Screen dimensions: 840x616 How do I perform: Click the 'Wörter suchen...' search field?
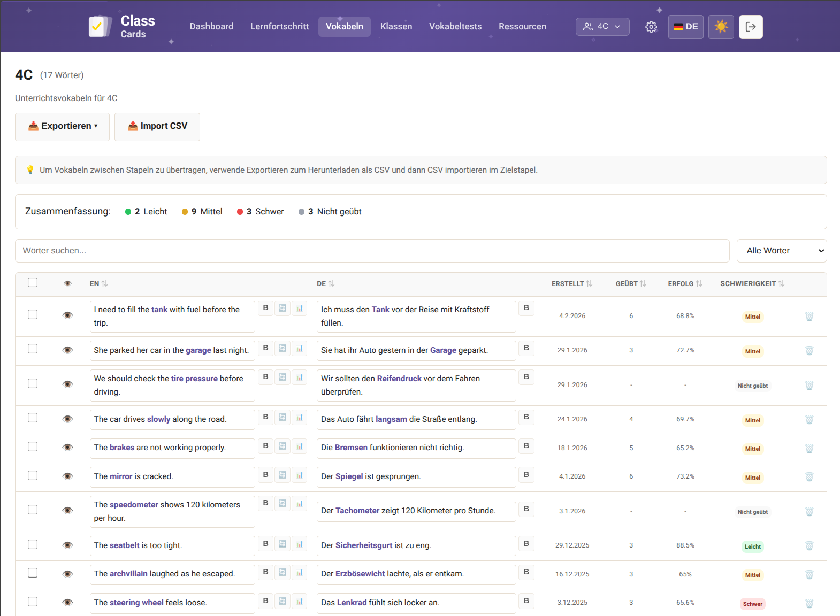[x=372, y=251]
